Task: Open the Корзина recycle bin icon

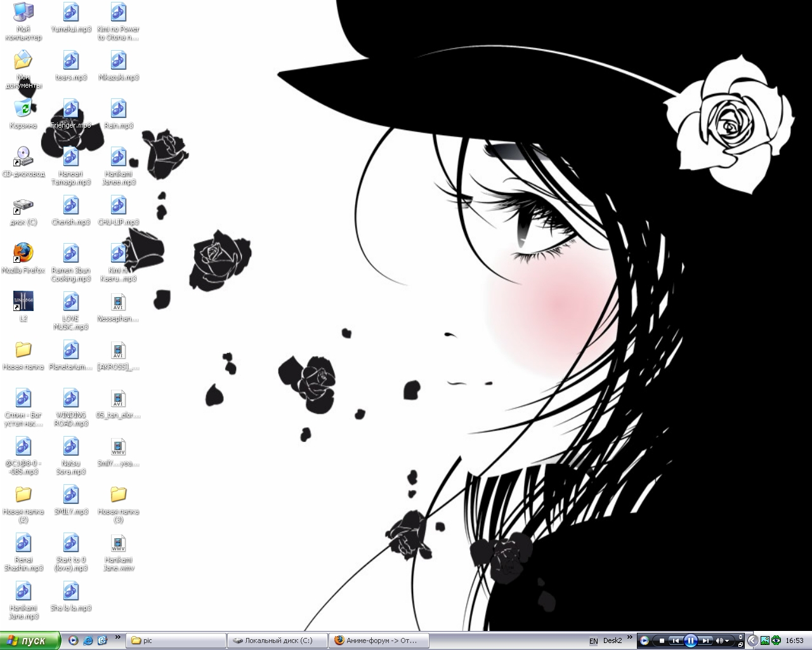Action: (x=23, y=114)
